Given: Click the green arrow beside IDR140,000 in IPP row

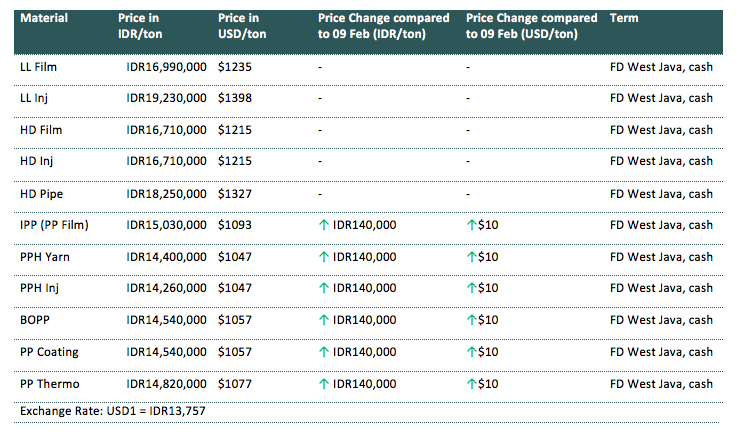Looking at the screenshot, I should pos(324,225).
